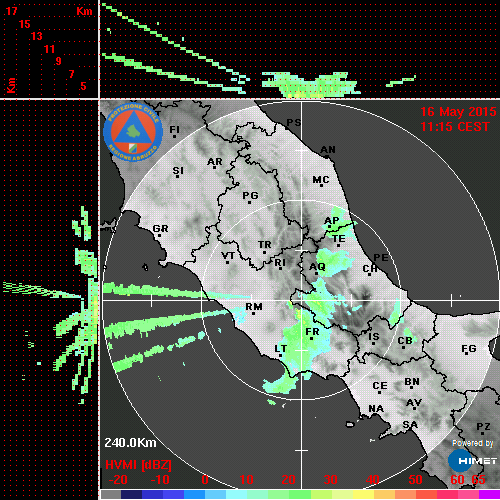The height and width of the screenshot is (500, 500).
Task: Pick the gray -20 dBZ color swatch
Action: tap(111, 494)
